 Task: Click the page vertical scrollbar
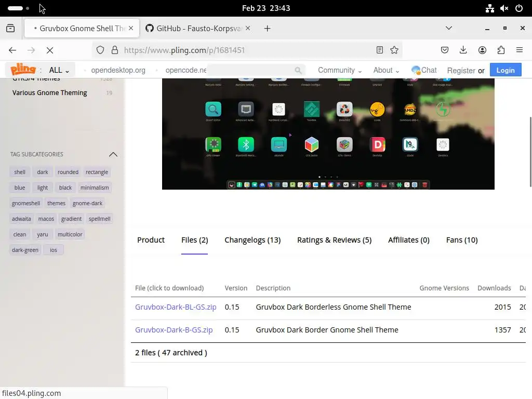pos(530,152)
